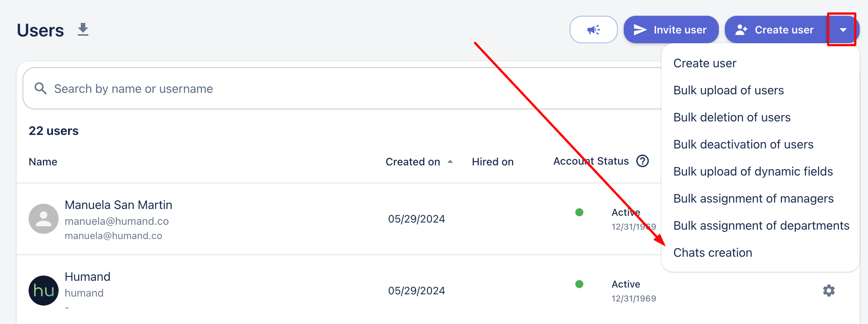The image size is (868, 324).
Task: Select Bulk upload of dynamic fields
Action: pyautogui.click(x=753, y=171)
